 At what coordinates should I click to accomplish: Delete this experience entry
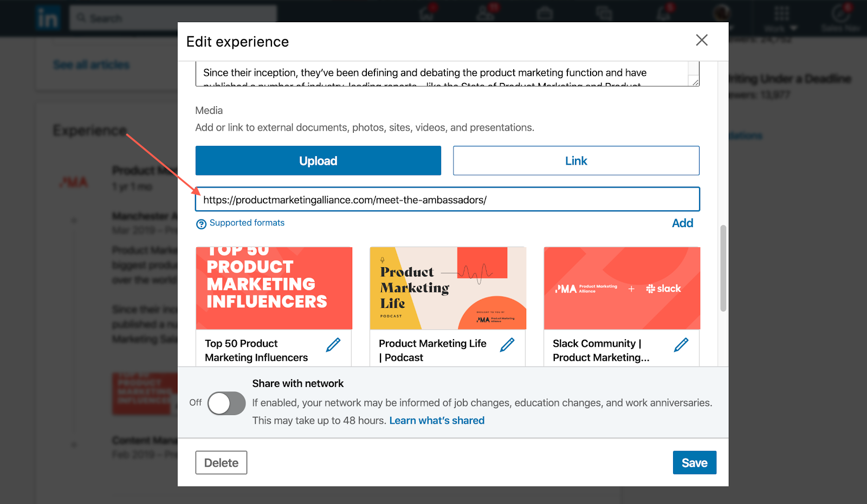[x=221, y=463]
